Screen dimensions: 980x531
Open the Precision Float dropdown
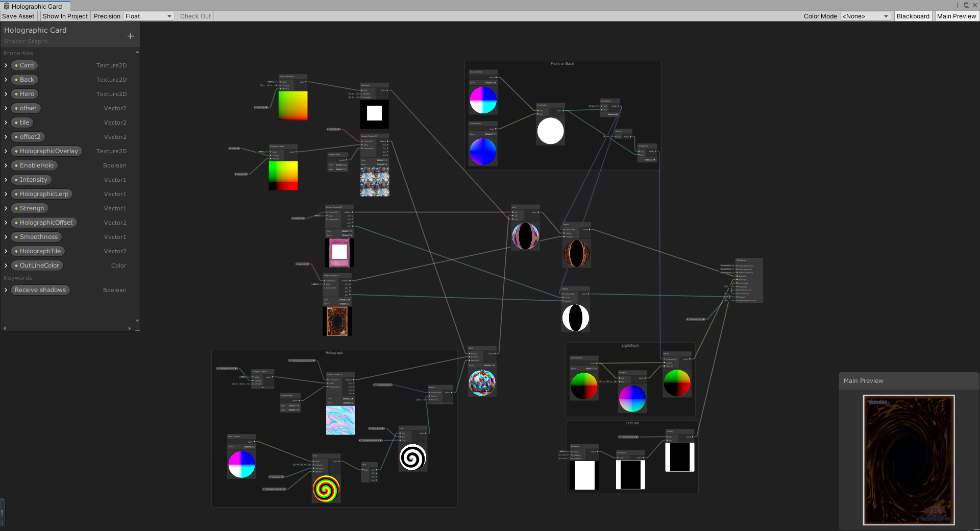pos(149,16)
